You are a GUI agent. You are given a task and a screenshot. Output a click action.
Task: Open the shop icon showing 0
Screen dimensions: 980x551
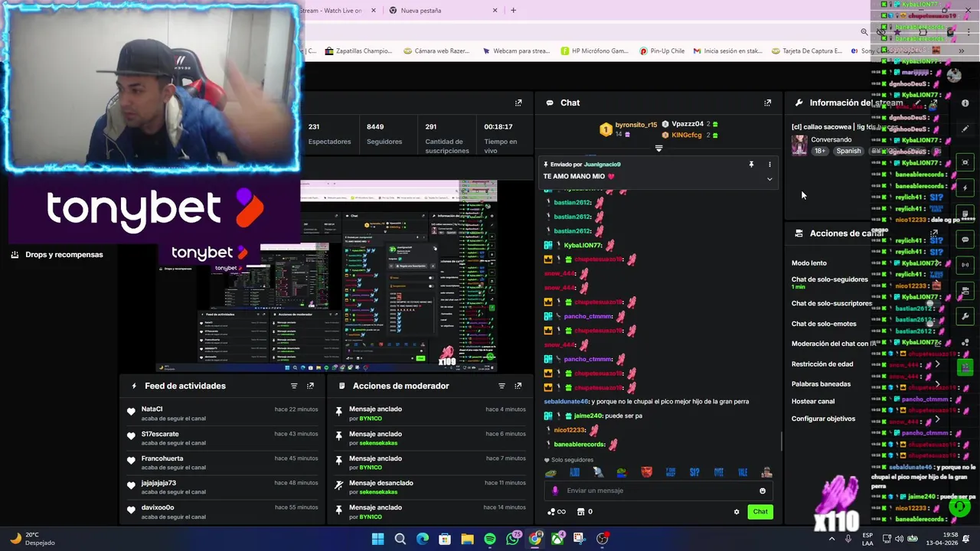585,512
